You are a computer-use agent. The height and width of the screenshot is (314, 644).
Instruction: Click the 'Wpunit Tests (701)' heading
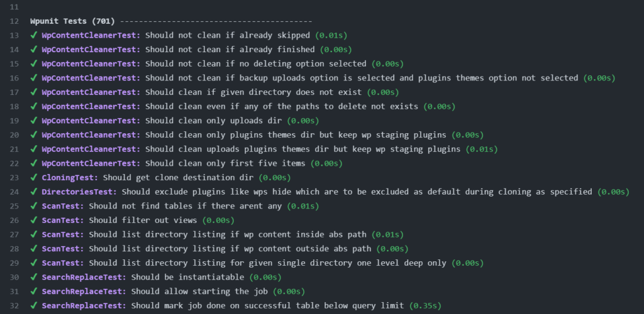pos(73,21)
